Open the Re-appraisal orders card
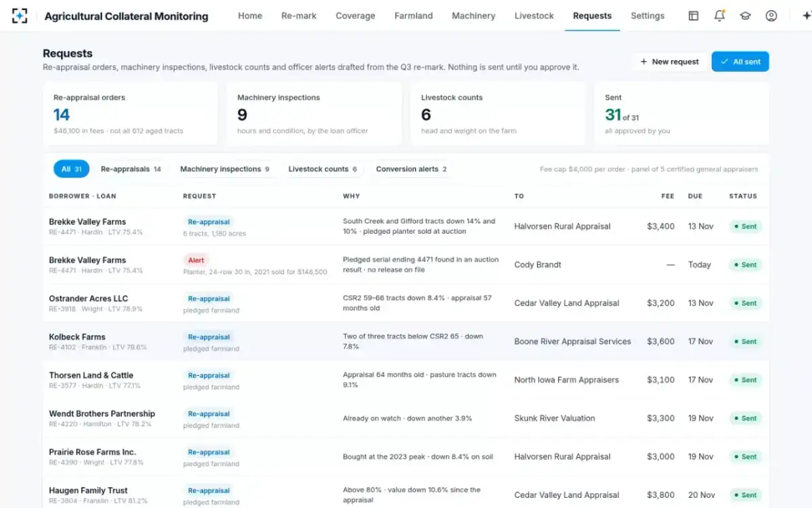Image resolution: width=812 pixels, height=508 pixels. [x=130, y=114]
